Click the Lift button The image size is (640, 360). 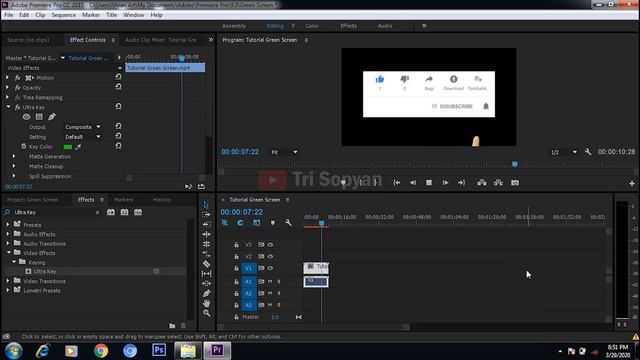482,183
